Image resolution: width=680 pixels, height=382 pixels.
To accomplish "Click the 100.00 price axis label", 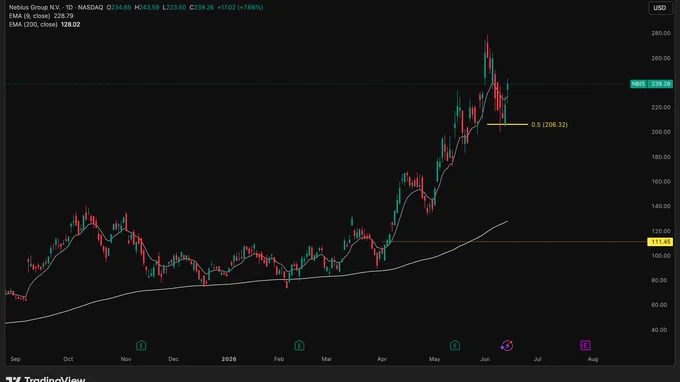I will click(x=661, y=256).
